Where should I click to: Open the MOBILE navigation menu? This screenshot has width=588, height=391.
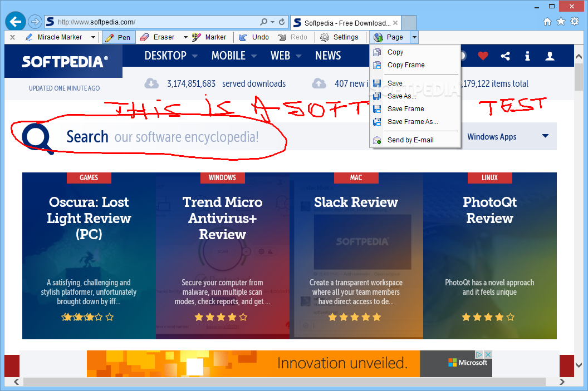pyautogui.click(x=234, y=56)
